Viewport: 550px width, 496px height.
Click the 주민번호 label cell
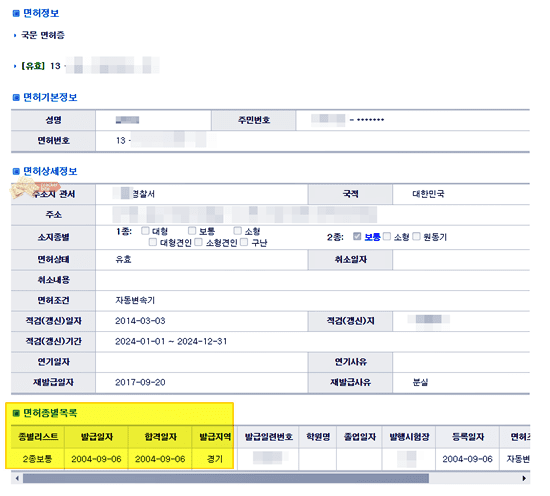point(254,120)
